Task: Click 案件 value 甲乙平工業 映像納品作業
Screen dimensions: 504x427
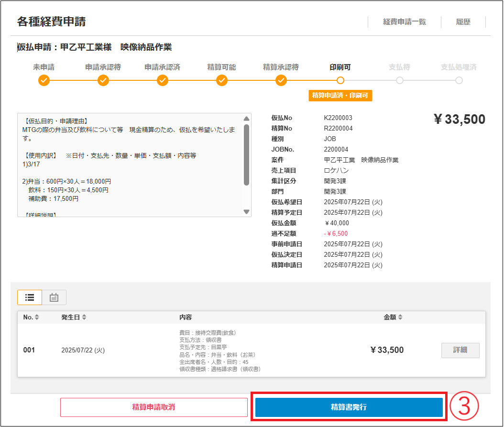Action: pyautogui.click(x=361, y=160)
